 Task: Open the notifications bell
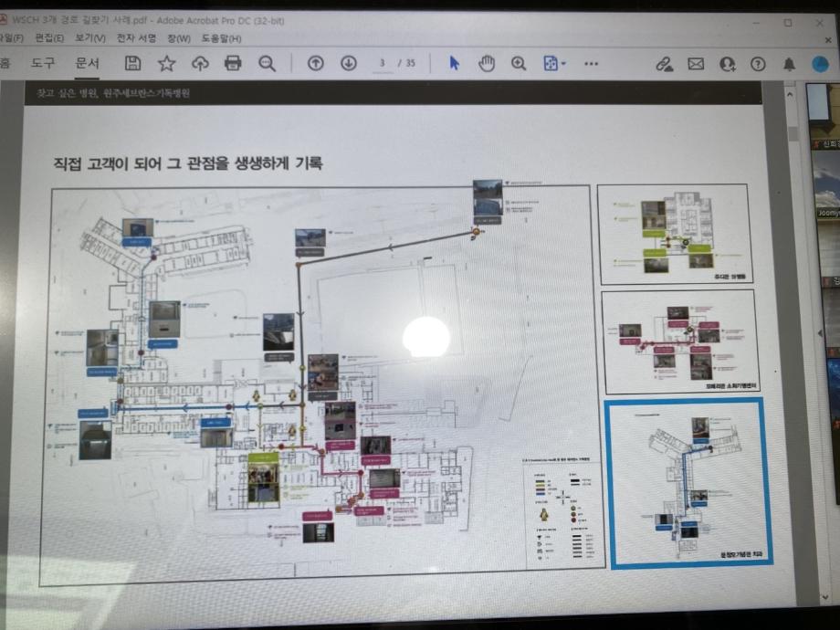click(789, 64)
